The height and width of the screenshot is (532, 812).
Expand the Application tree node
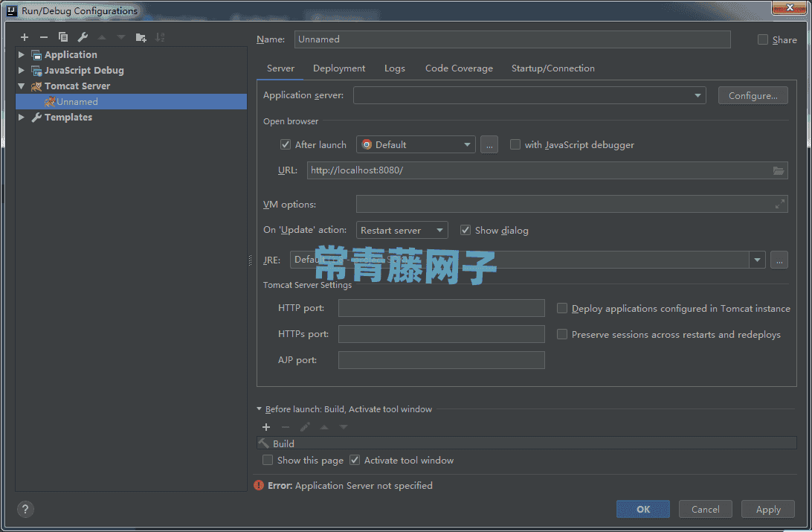click(22, 54)
